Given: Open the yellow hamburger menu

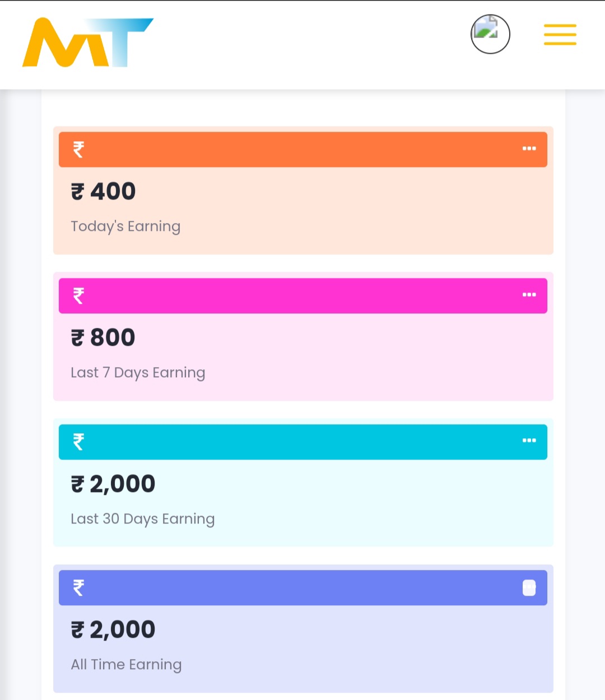Looking at the screenshot, I should click(x=560, y=35).
